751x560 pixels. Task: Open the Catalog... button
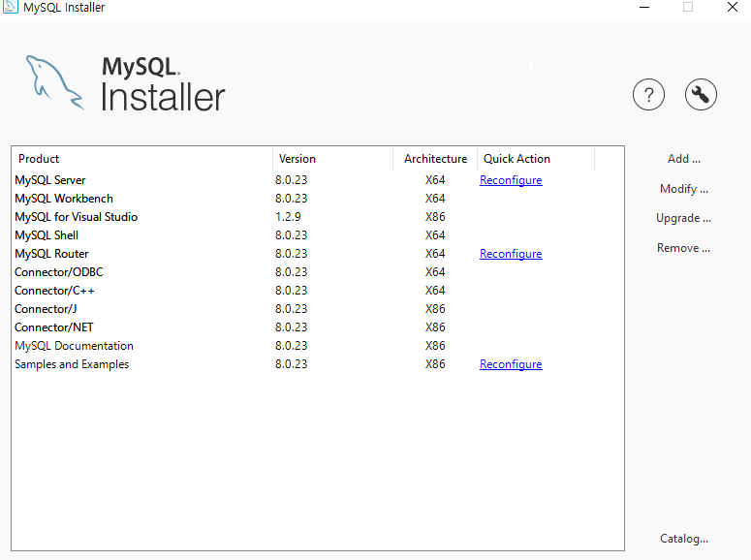[x=684, y=539]
